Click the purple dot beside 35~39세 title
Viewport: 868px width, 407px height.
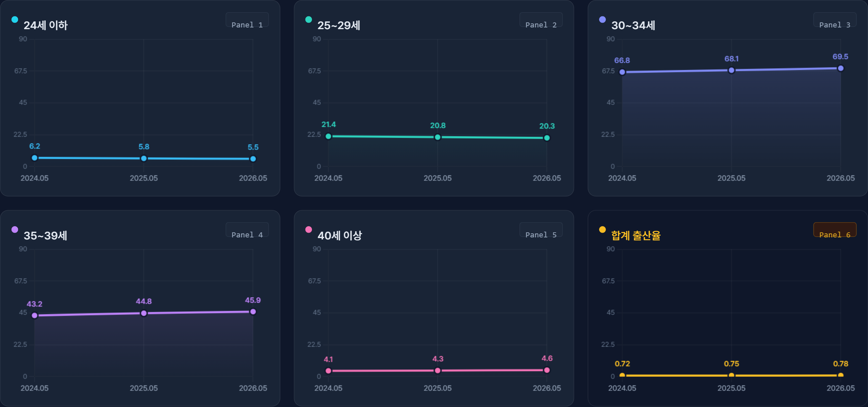15,229
